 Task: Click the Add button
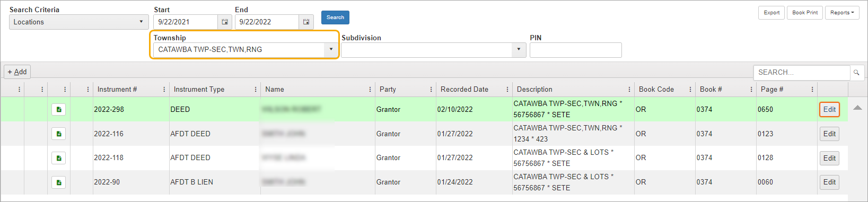[x=17, y=72]
